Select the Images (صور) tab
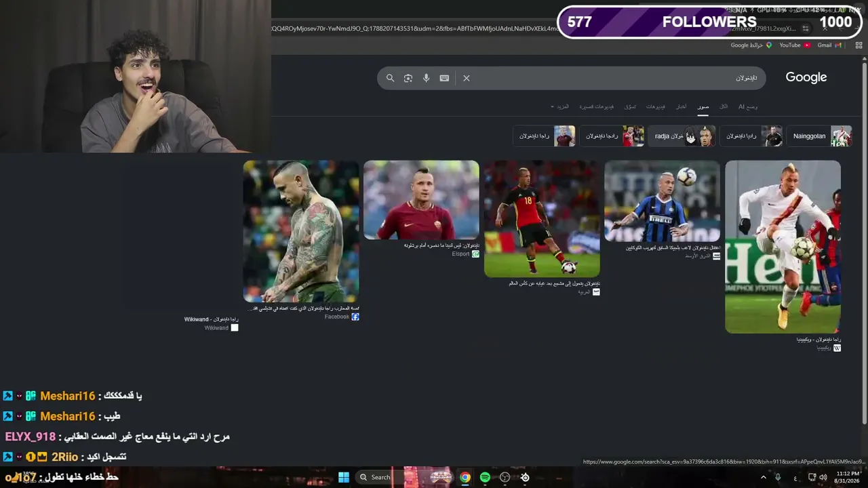Screen dimensions: 868x488 click(703, 106)
